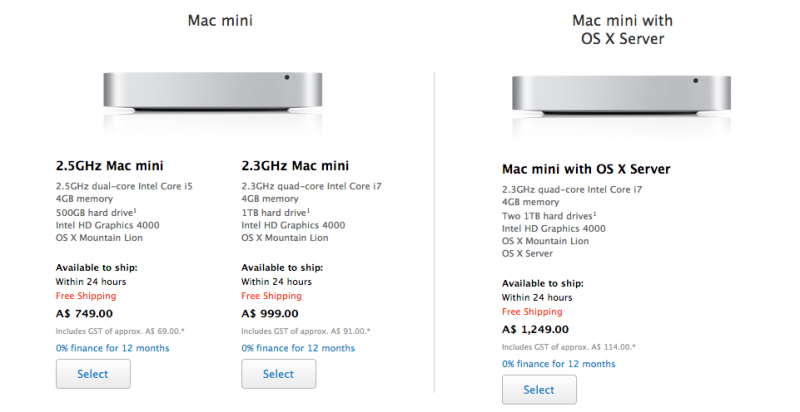
Task: Open 0% finance link under A$ 999.00
Action: pos(297,348)
